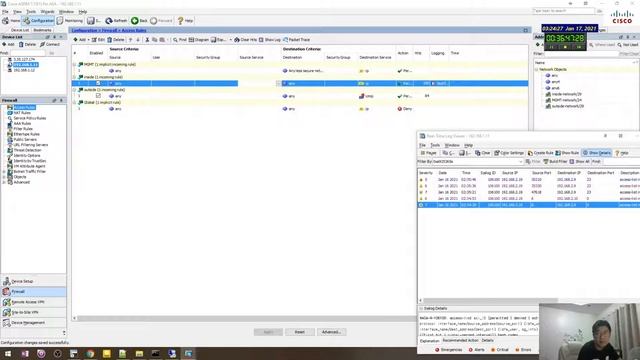
Task: Delete a device from Device List
Action: (x=27, y=44)
